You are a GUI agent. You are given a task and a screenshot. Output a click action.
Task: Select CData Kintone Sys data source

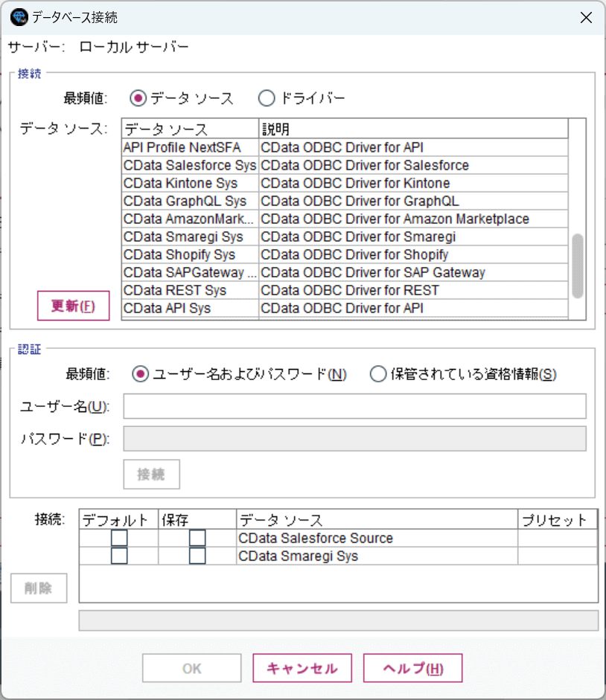pyautogui.click(x=190, y=183)
